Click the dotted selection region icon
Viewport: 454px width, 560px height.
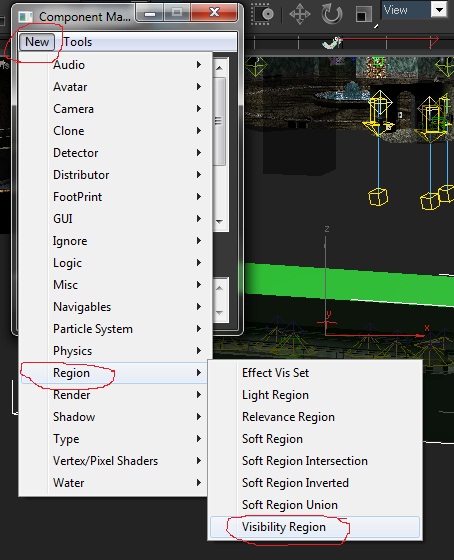tap(262, 14)
